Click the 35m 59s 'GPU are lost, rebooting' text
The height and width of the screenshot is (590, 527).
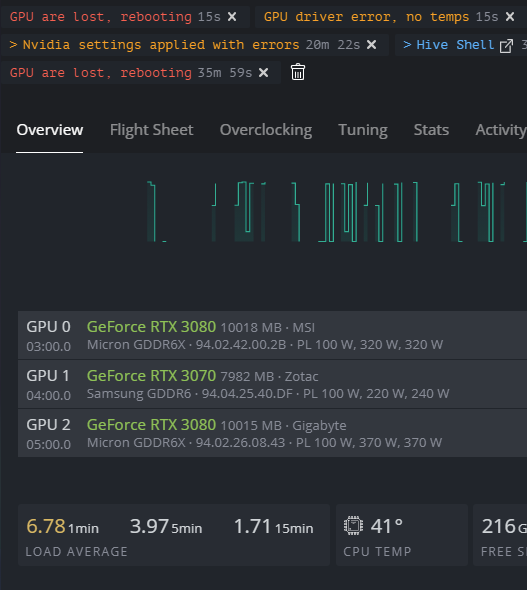pyautogui.click(x=101, y=73)
